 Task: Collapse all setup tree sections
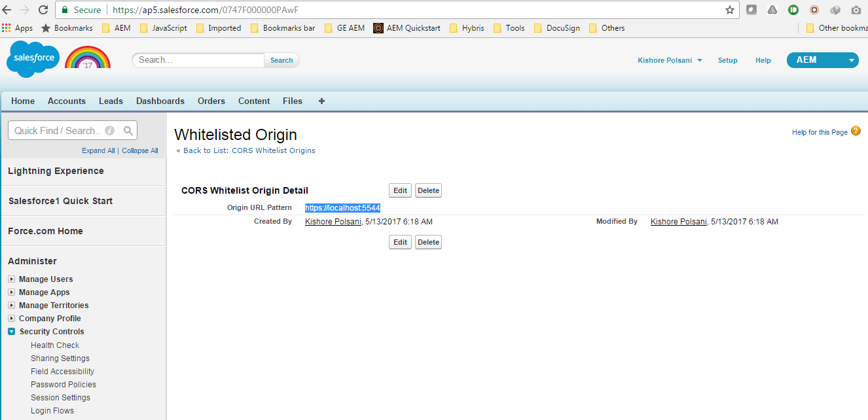click(x=140, y=150)
